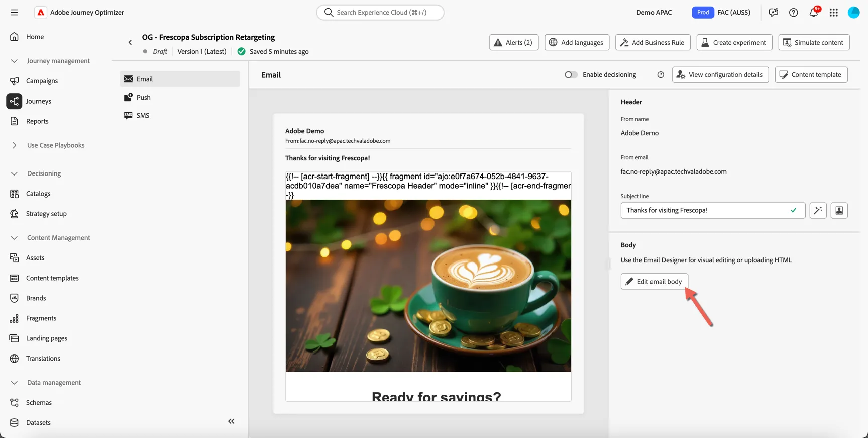Open the notifications bell
This screenshot has width=868, height=438.
pos(813,12)
